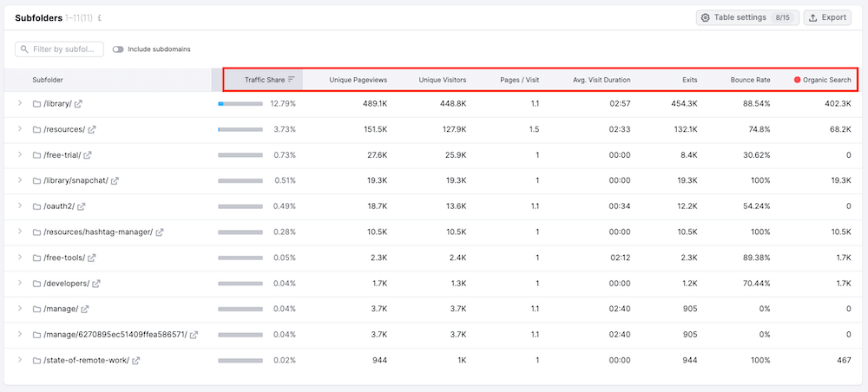Sort table by Bounce Rate column
The height and width of the screenshot is (392, 868).
750,80
